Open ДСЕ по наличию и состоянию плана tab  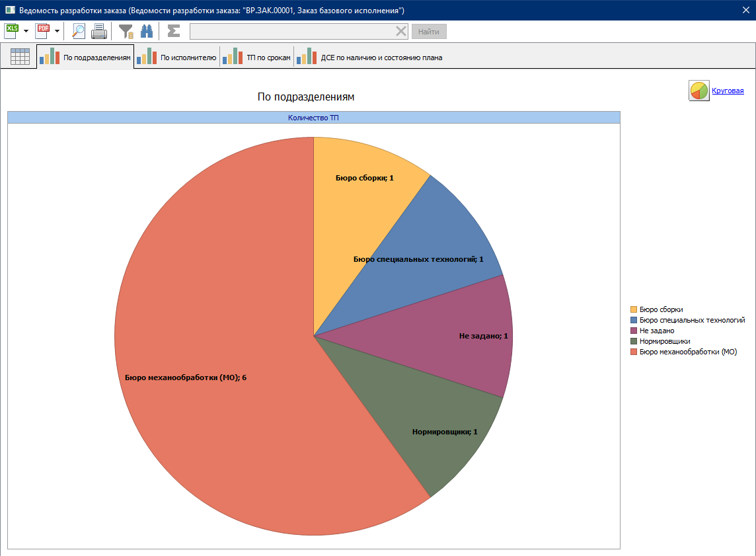tap(370, 58)
